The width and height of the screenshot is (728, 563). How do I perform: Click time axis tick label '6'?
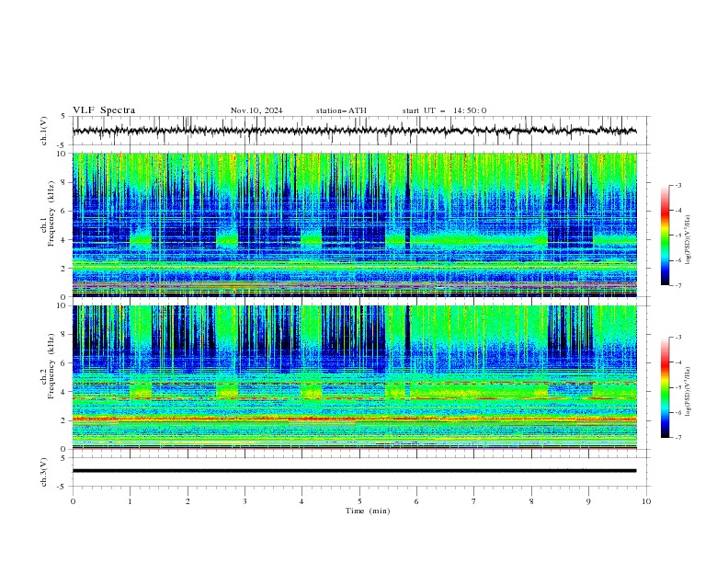point(416,501)
